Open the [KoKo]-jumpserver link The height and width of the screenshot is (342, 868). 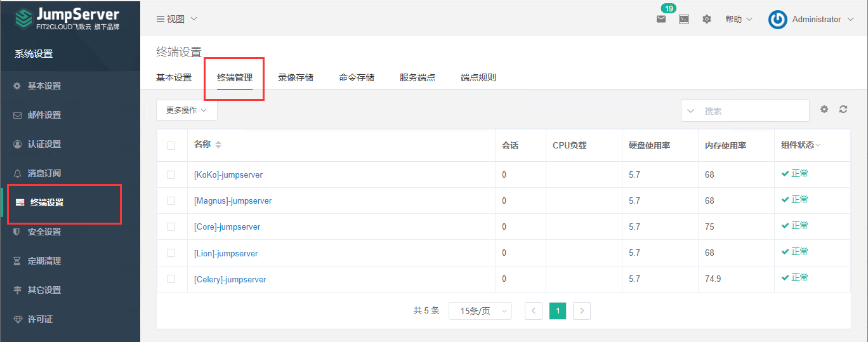pyautogui.click(x=228, y=174)
